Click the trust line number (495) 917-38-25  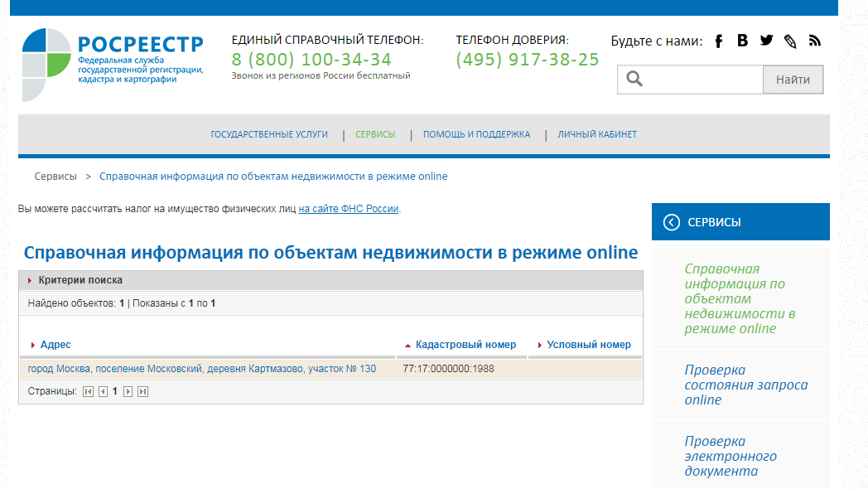click(527, 59)
